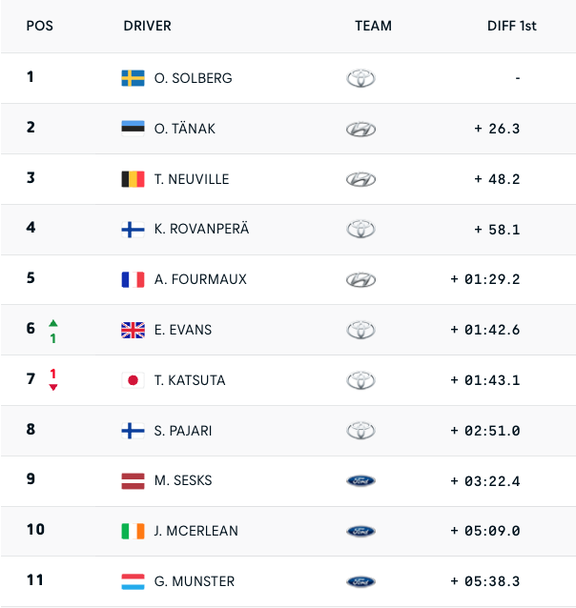Click the Luxembourg flag beside G. Munster
The height and width of the screenshot is (608, 576).
(133, 582)
